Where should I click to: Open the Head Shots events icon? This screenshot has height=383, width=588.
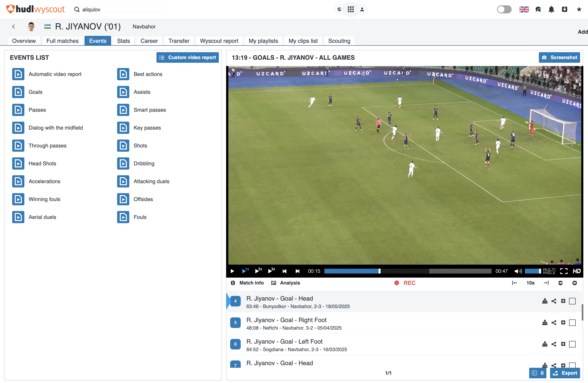[18, 163]
